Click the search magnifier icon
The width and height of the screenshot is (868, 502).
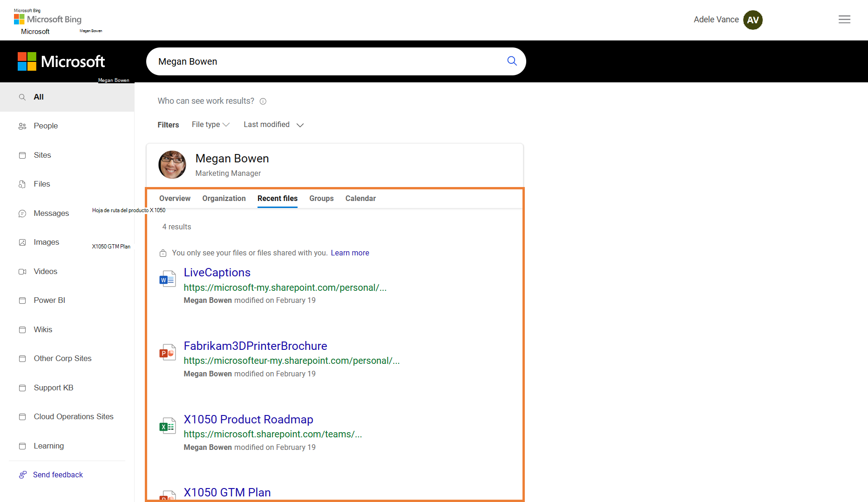click(511, 61)
